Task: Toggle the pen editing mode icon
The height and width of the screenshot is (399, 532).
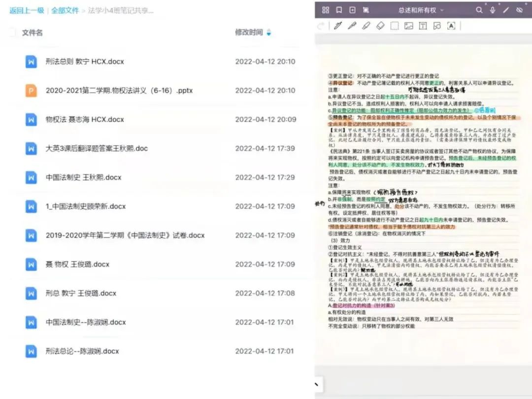Action: [x=506, y=10]
